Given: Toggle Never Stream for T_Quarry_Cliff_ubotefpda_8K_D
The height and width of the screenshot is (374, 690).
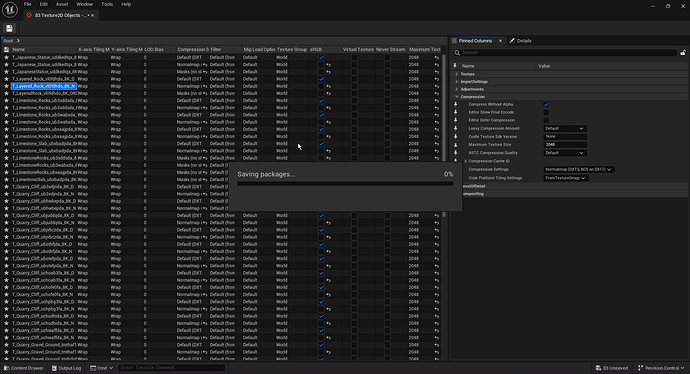Looking at the screenshot, I should (387, 259).
